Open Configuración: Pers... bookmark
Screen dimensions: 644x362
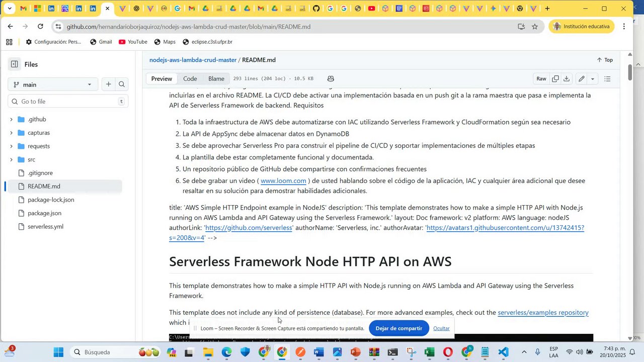[53, 42]
